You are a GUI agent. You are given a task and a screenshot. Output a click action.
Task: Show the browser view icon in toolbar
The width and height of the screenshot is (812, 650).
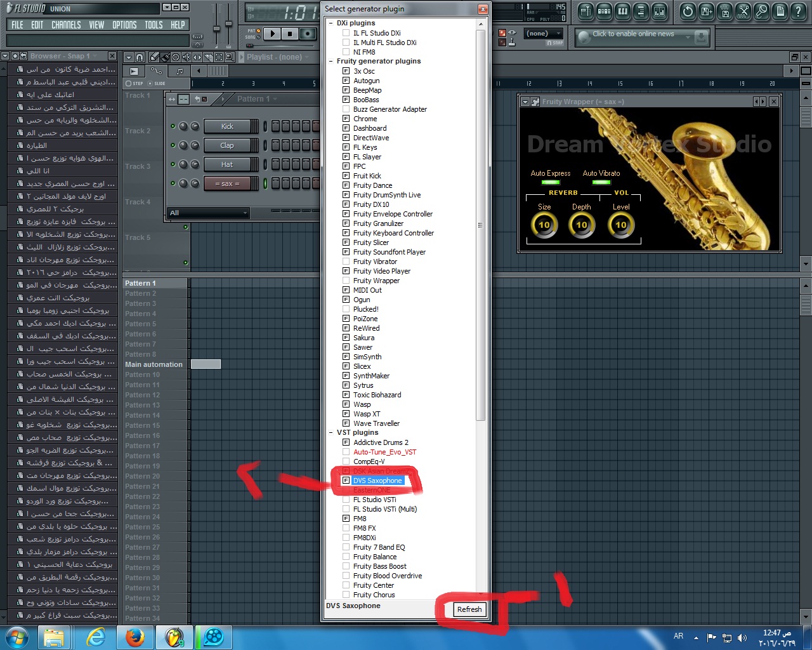pos(641,11)
